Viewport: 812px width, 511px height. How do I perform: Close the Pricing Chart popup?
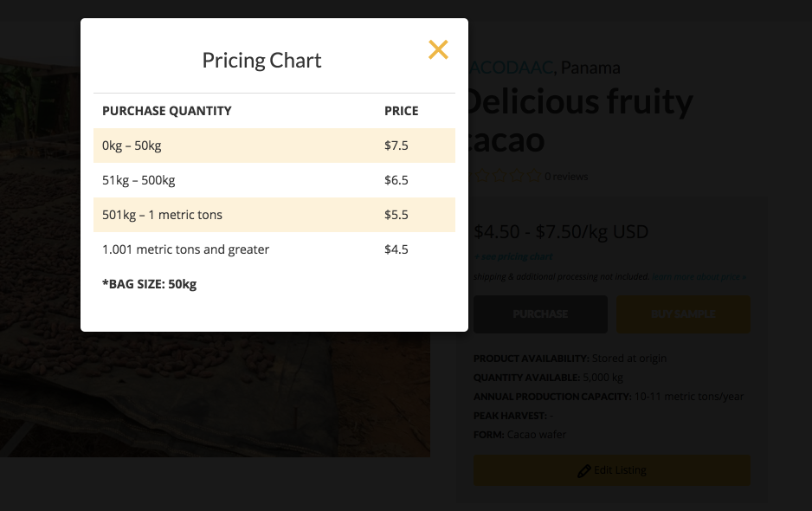click(x=438, y=50)
